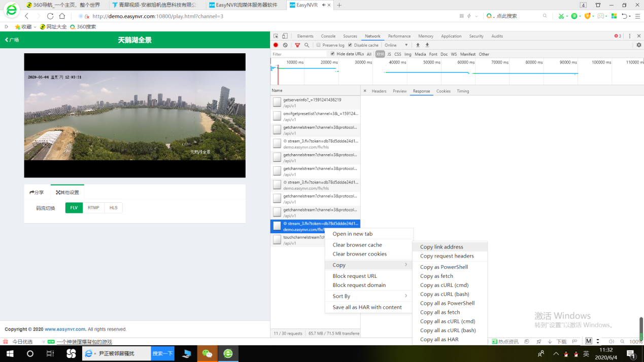The image size is (644, 362).
Task: Open the Online throttling dropdown
Action: tap(396, 45)
